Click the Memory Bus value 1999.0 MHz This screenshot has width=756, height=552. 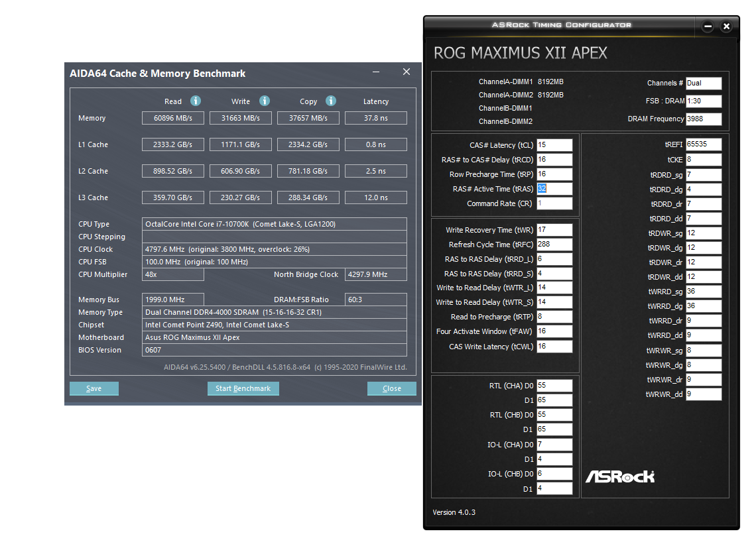tap(173, 300)
